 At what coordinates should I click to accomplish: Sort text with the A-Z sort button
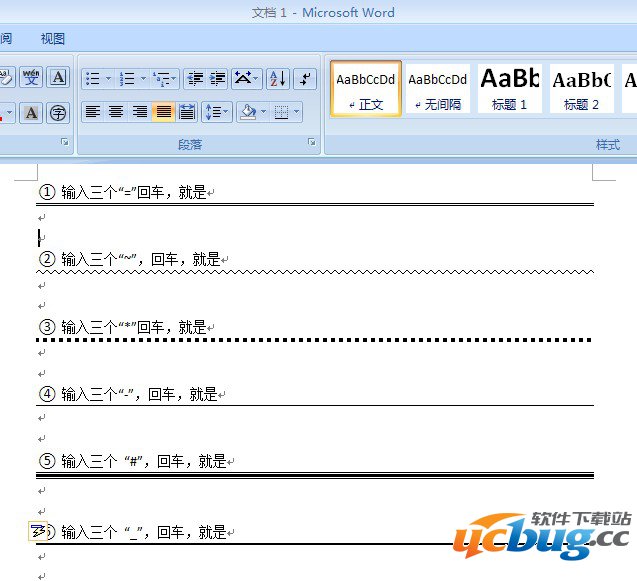tap(278, 78)
